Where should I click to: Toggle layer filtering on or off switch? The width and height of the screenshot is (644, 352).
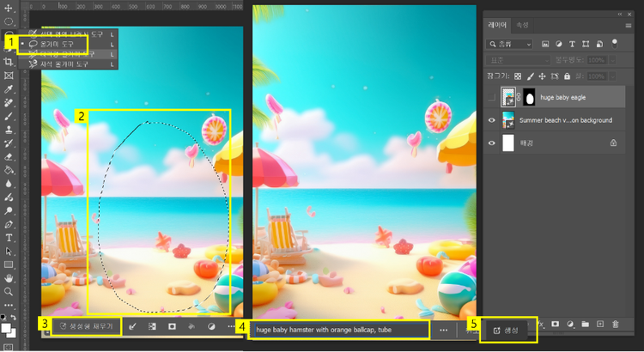coord(615,44)
